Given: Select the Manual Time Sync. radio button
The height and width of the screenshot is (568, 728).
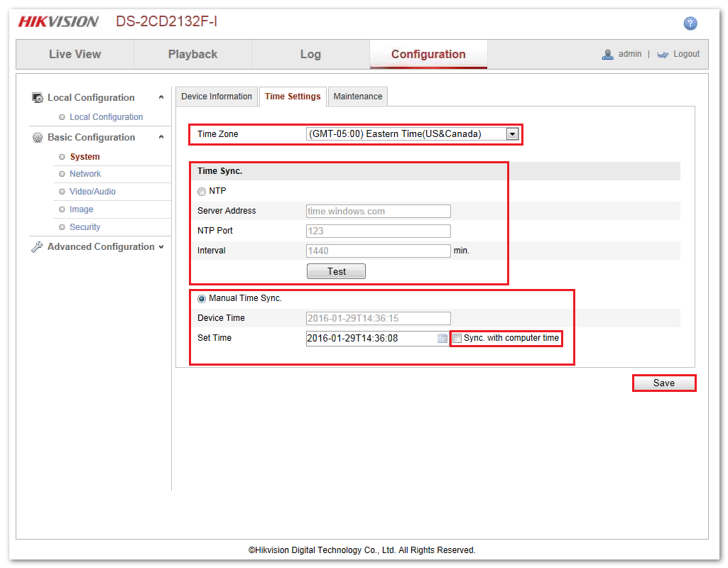Looking at the screenshot, I should [x=202, y=299].
